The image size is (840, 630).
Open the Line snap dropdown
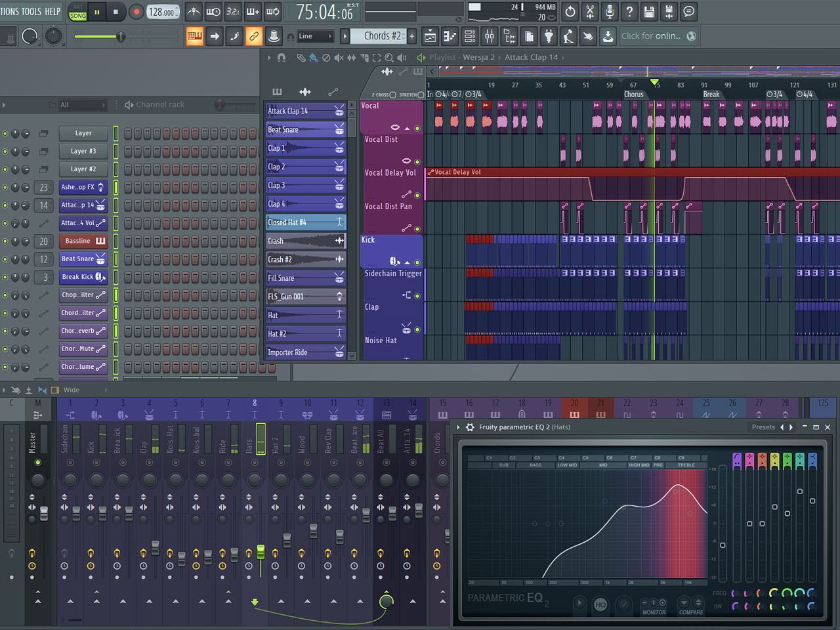pos(314,36)
